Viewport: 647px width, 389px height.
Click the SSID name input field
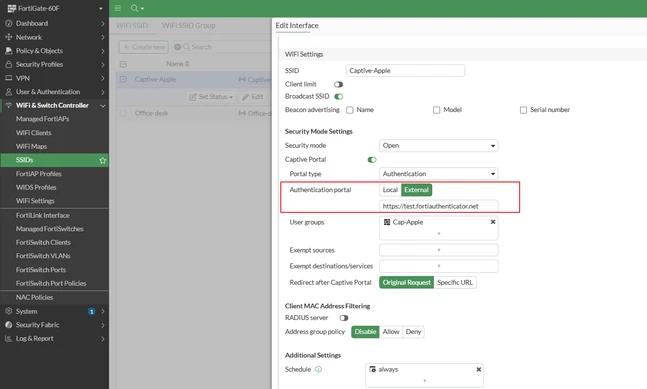pyautogui.click(x=405, y=71)
